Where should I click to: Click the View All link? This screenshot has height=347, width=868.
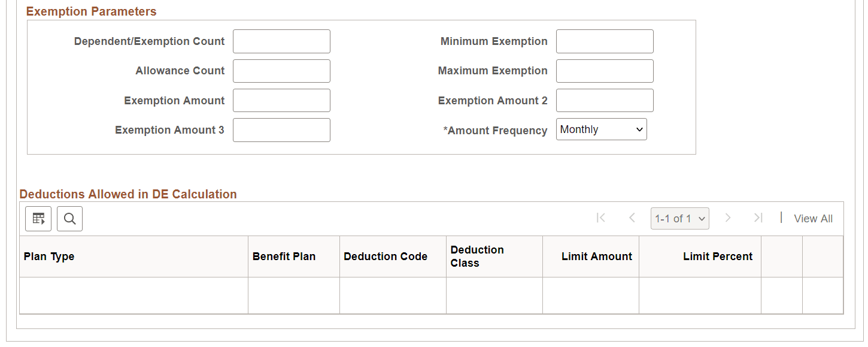pyautogui.click(x=813, y=218)
